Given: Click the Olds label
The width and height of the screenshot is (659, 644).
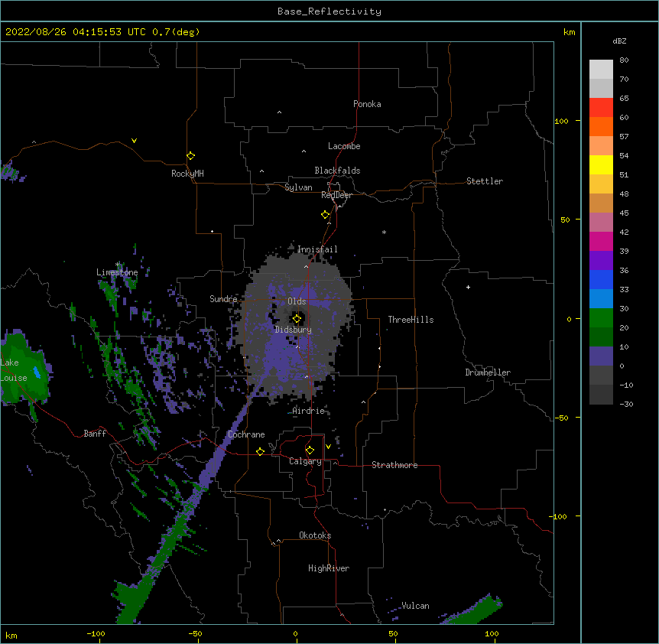Looking at the screenshot, I should coord(297,301).
